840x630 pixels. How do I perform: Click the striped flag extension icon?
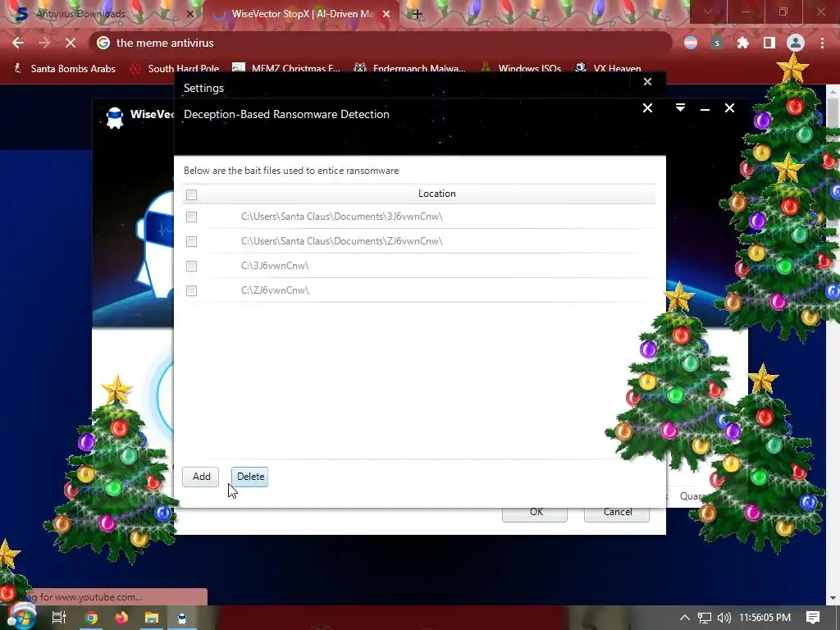click(691, 43)
